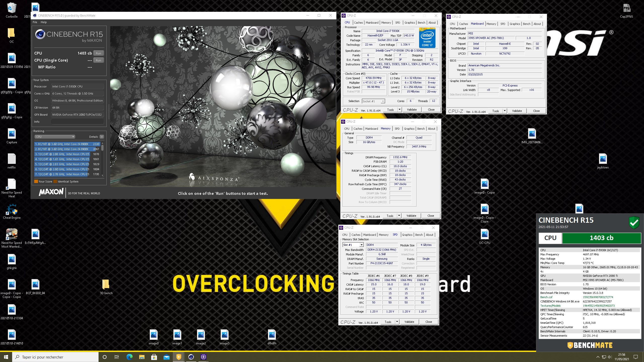Open notification center in system tray
Image resolution: width=644 pixels, height=362 pixels.
(x=636, y=357)
